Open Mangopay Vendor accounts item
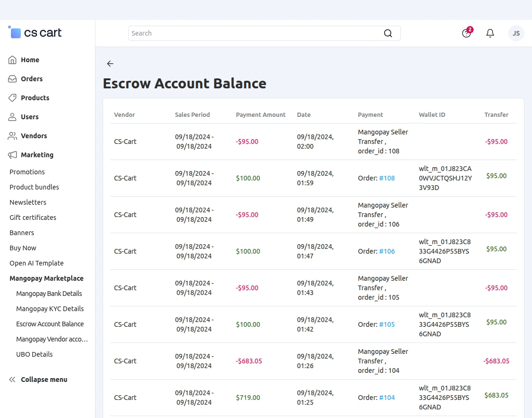 click(x=52, y=339)
